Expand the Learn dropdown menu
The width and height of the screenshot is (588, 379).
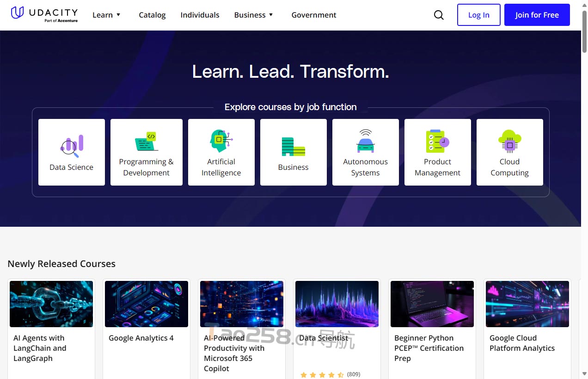[107, 15]
